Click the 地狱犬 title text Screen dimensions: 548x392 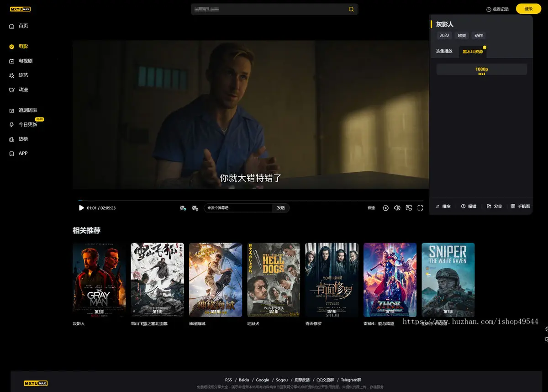[254, 324]
